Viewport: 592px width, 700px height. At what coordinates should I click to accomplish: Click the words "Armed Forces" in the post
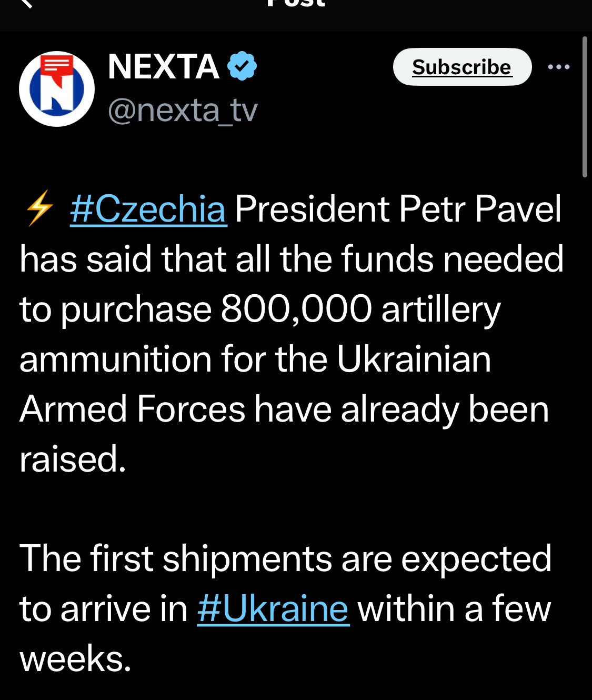point(133,409)
